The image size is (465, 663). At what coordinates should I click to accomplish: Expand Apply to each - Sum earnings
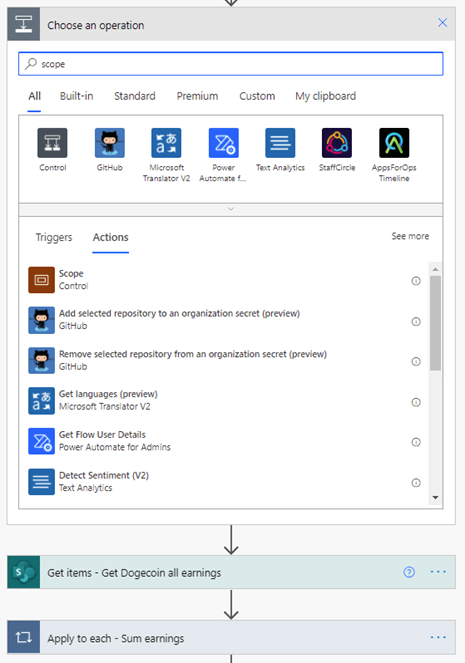click(x=231, y=637)
